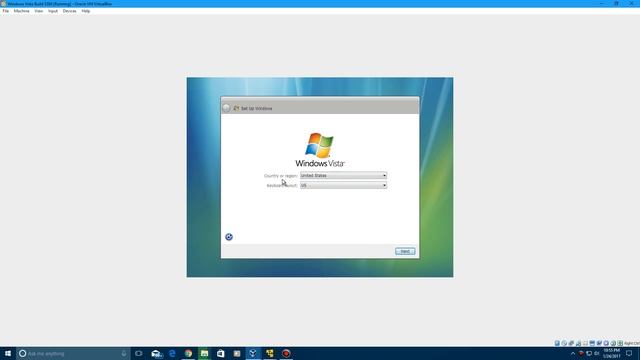The height and width of the screenshot is (360, 640).
Task: Click the hard disk activity icon in VirtualBox status bar
Action: (x=557, y=343)
